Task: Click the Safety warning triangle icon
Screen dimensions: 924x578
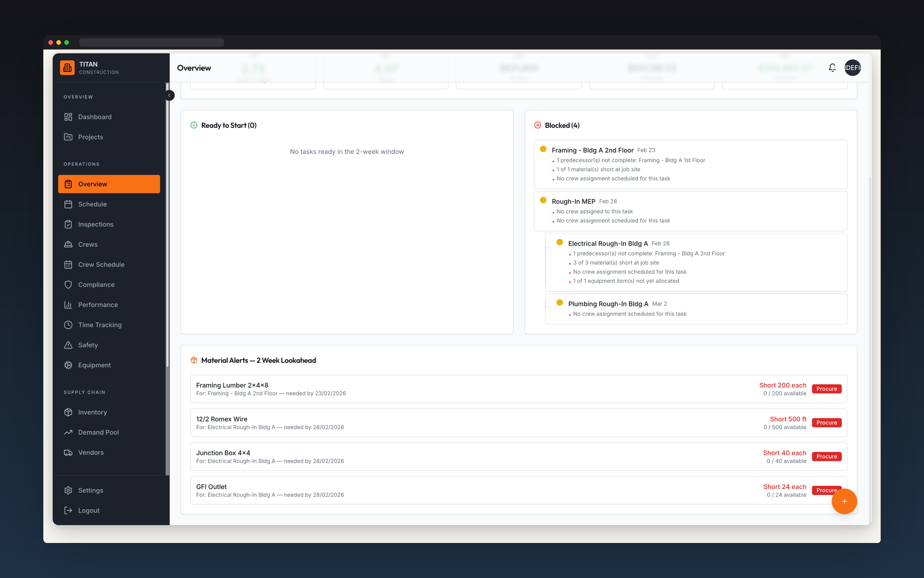Action: pos(68,345)
